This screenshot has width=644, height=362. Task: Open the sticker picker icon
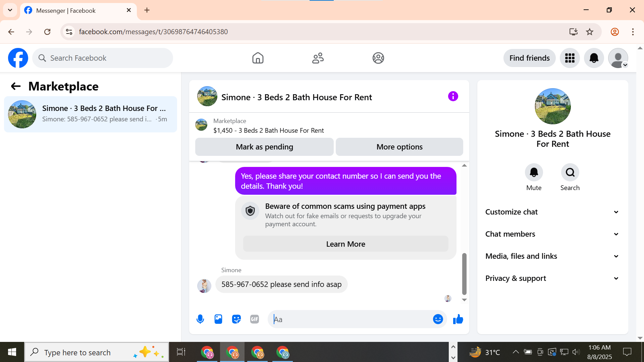(236, 319)
